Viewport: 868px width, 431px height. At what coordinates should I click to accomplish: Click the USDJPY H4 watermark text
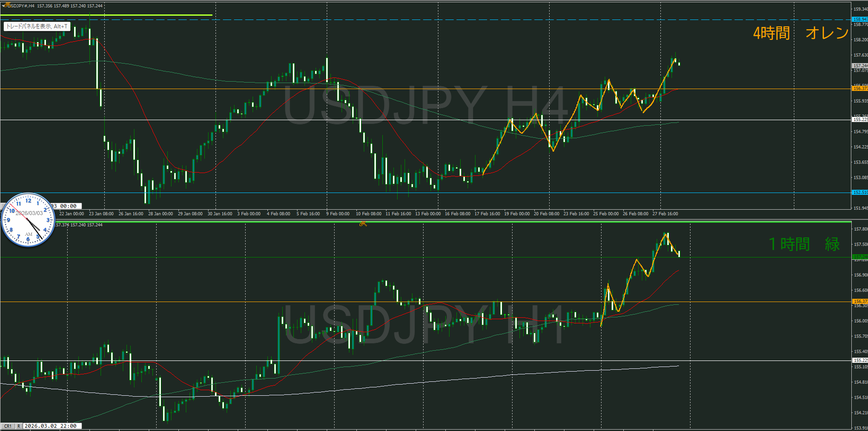[425, 106]
